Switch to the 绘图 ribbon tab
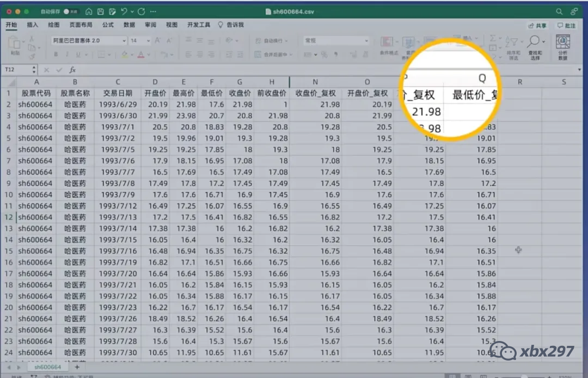 coord(53,25)
